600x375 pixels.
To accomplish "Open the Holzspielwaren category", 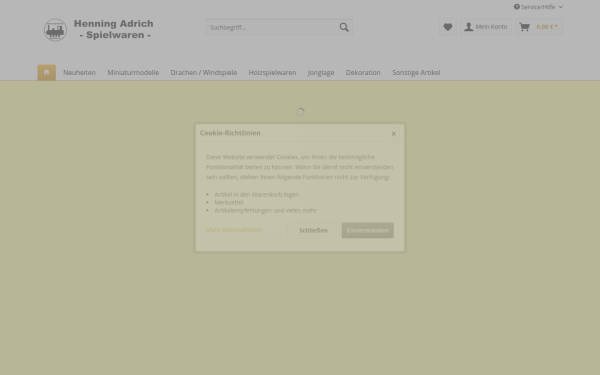I will [x=272, y=73].
